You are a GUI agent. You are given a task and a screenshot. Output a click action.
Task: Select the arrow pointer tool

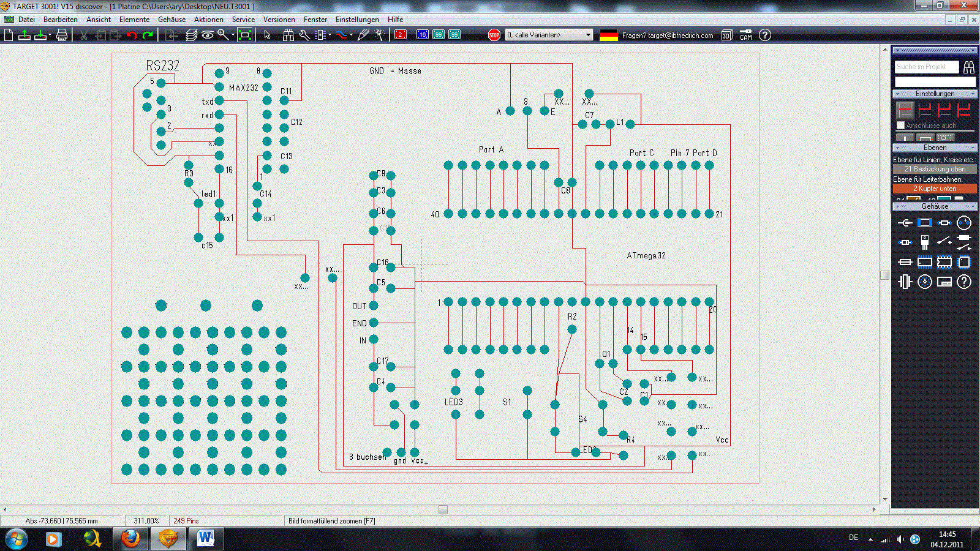pos(267,35)
